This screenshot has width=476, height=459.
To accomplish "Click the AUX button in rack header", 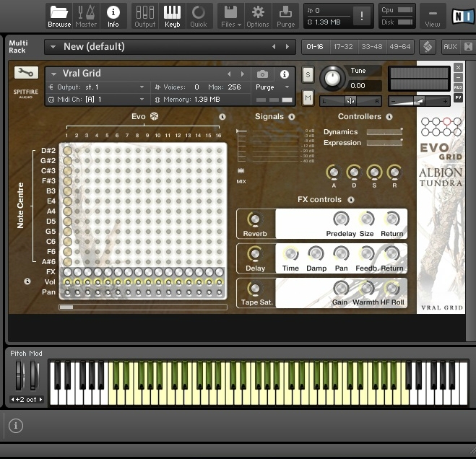I will click(x=450, y=47).
